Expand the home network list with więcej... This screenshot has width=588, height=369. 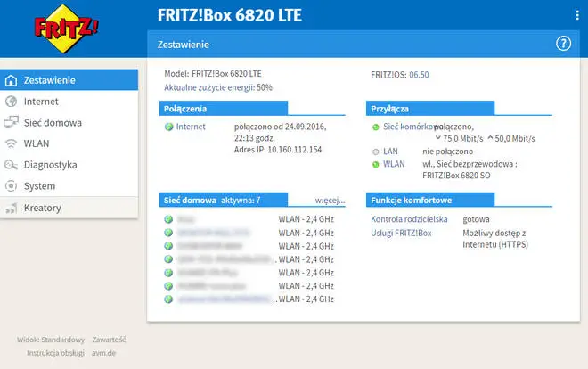tap(330, 201)
